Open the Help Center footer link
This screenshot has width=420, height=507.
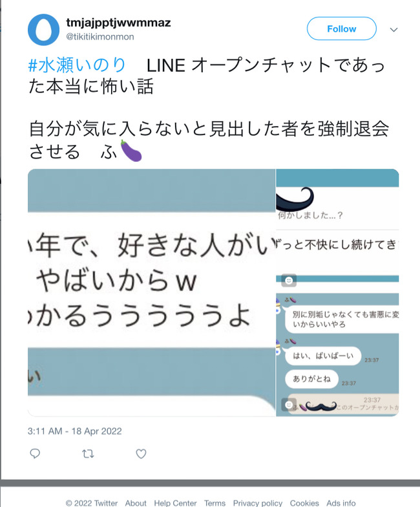point(175,503)
